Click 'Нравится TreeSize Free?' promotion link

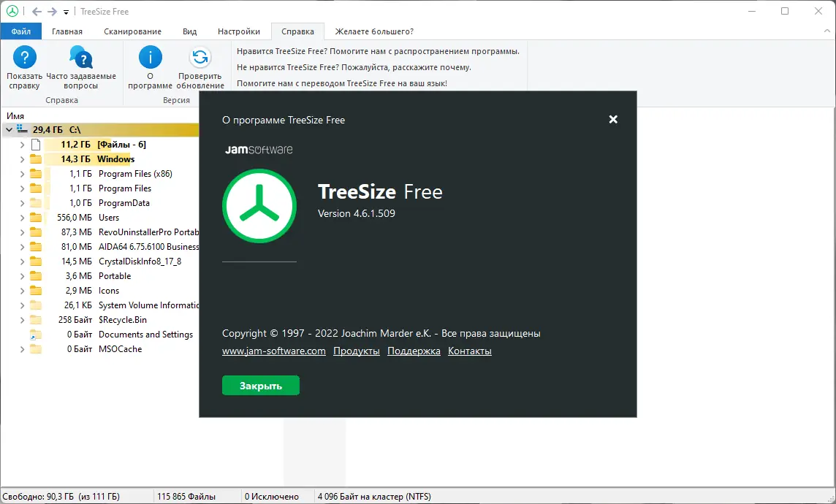[378, 51]
